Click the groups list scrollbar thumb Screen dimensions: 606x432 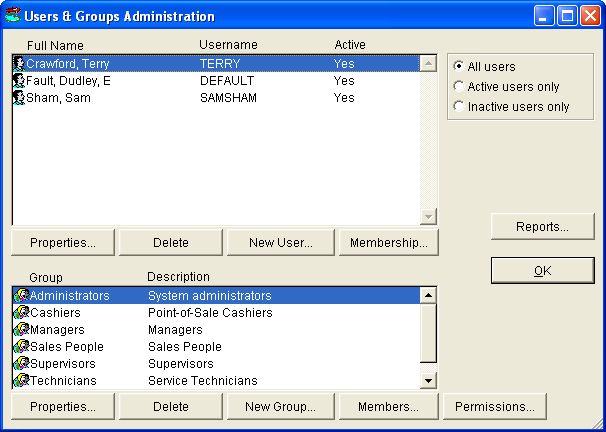pos(428,333)
